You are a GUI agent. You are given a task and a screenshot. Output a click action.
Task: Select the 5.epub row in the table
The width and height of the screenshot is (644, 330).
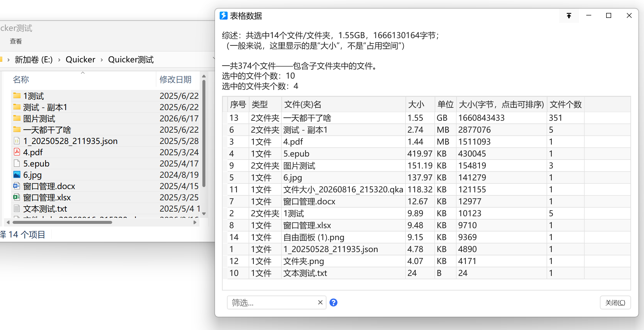tap(427, 154)
